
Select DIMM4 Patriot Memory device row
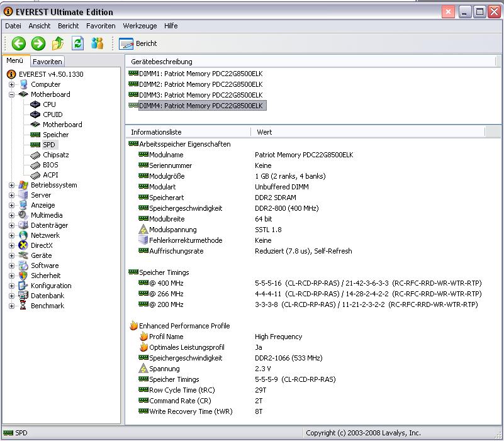202,106
